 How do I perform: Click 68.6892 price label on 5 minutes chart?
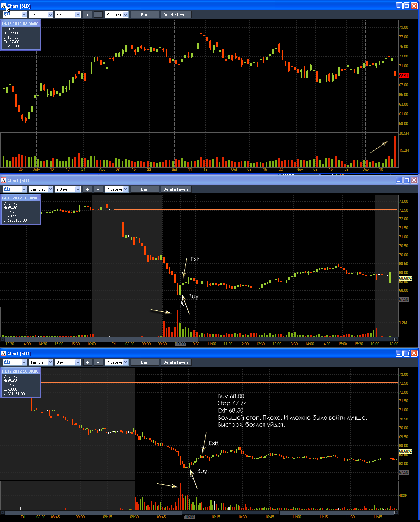(405, 278)
